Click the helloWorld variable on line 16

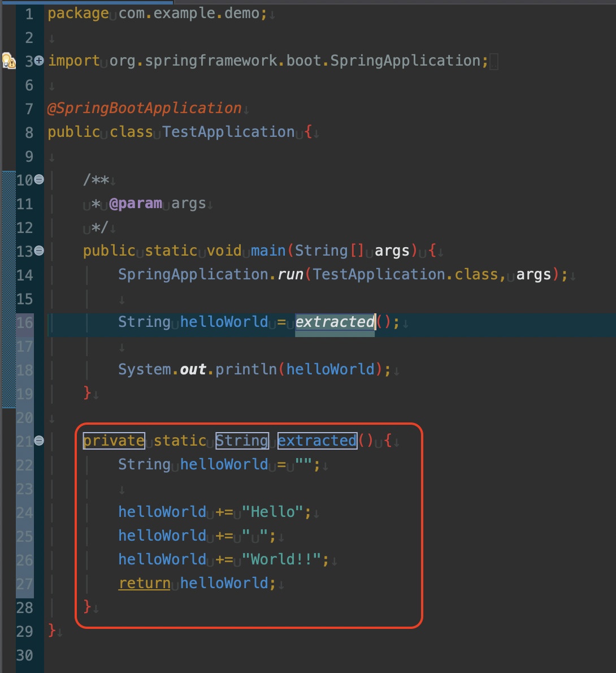coord(224,322)
